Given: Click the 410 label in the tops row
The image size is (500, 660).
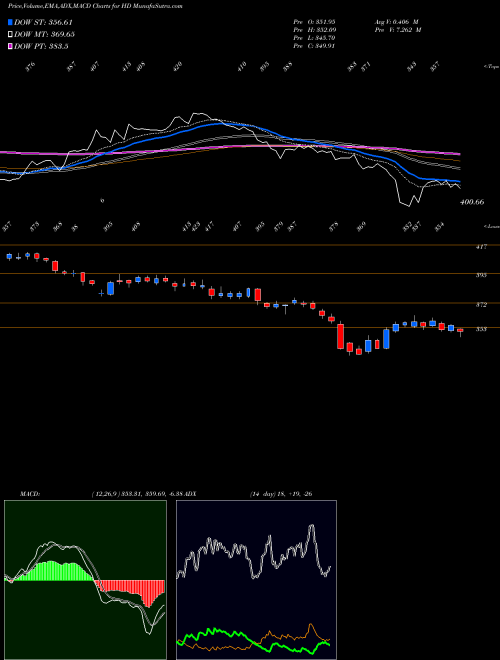Looking at the screenshot, I should (x=241, y=67).
